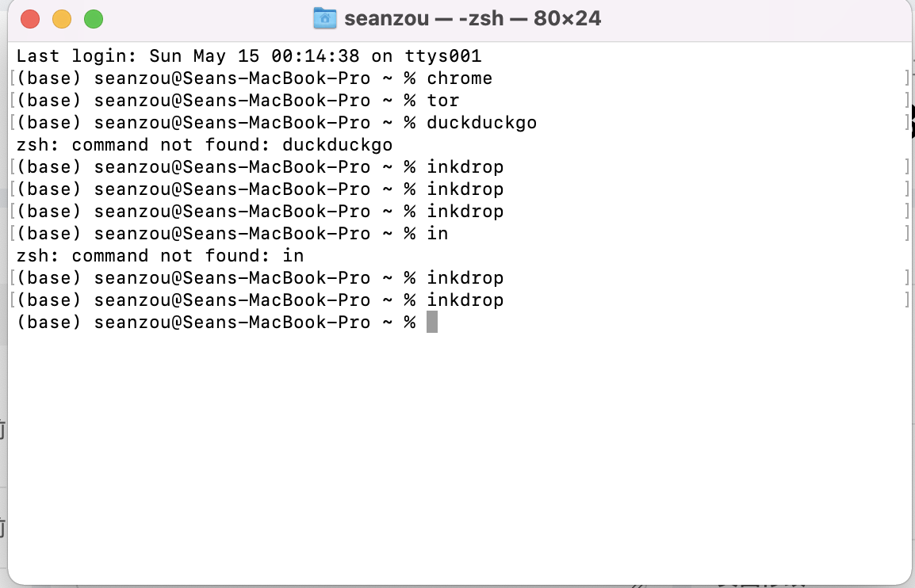915x588 pixels.
Task: Click the "duckduckgo" command after the prompt
Action: point(481,123)
